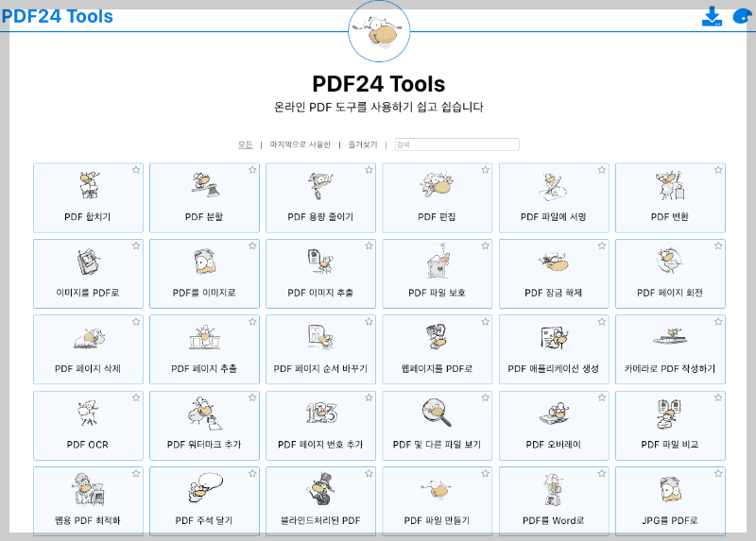Open the PDF 변환 convert icon

coord(670,185)
